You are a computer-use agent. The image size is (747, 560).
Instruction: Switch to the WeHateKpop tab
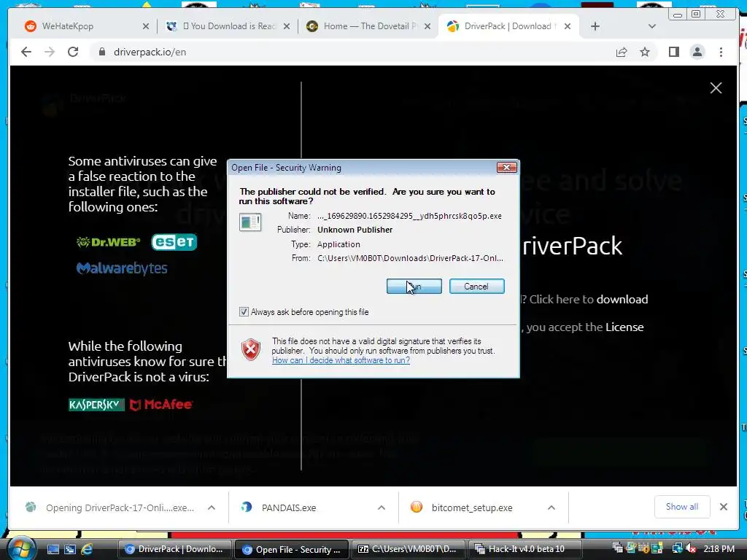click(x=86, y=26)
